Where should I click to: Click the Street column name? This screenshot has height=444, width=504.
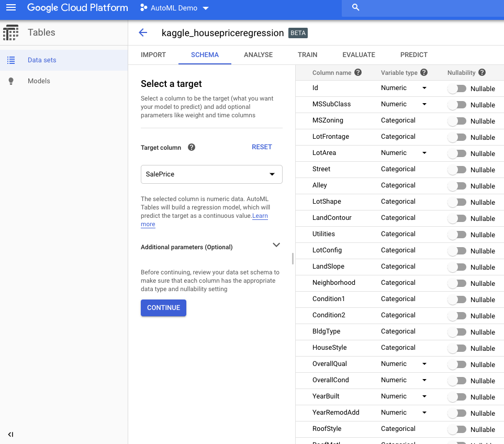pos(321,169)
